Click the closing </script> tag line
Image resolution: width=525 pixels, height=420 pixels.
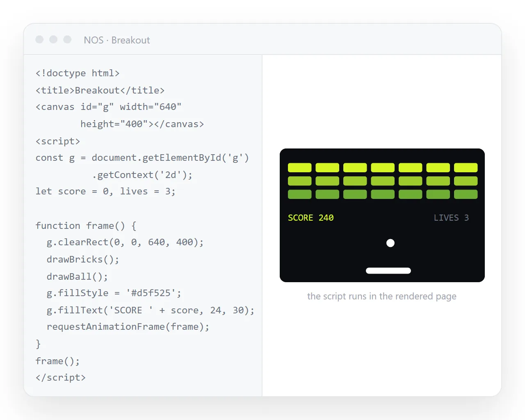coord(61,378)
